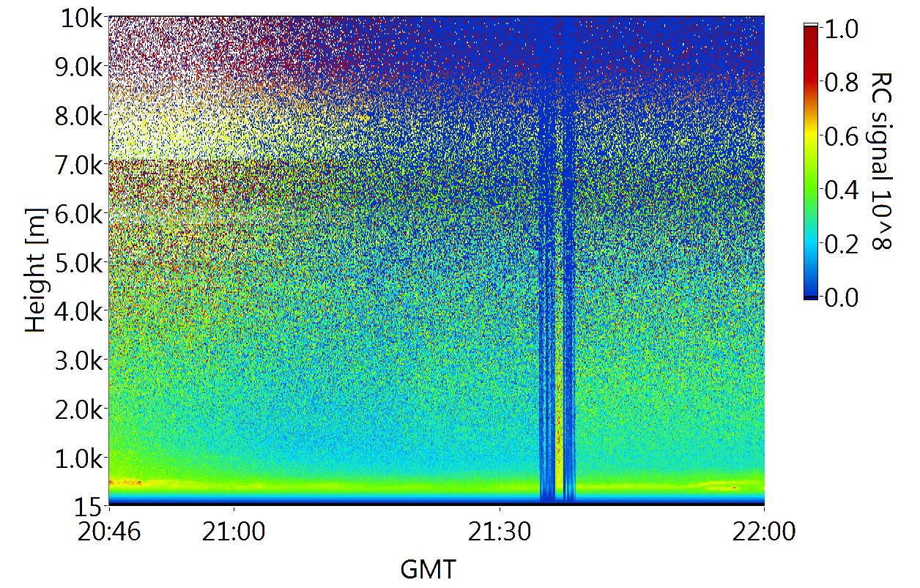920x588 pixels.
Task: Select the 0.8 colorbar tick label
Action: click(841, 83)
